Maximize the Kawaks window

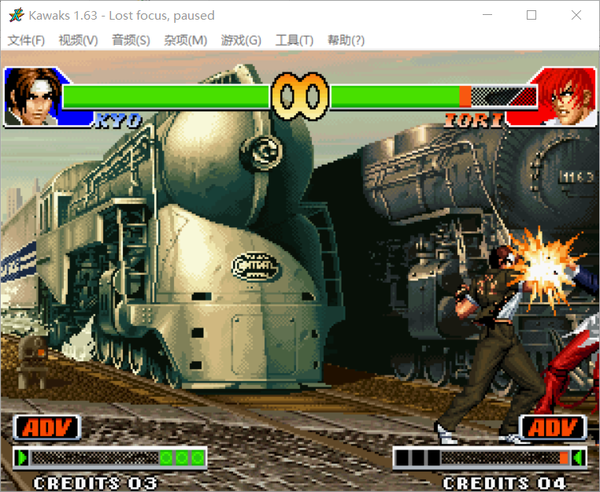tap(531, 15)
